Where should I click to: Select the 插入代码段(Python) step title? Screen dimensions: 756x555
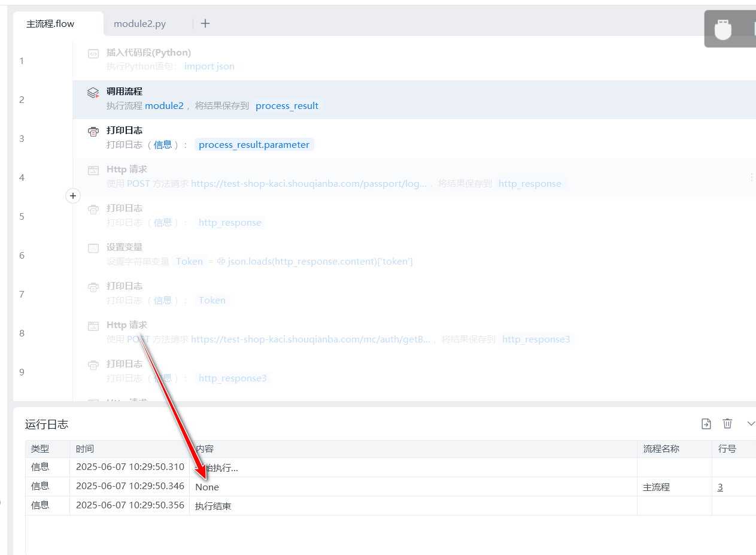coord(148,53)
